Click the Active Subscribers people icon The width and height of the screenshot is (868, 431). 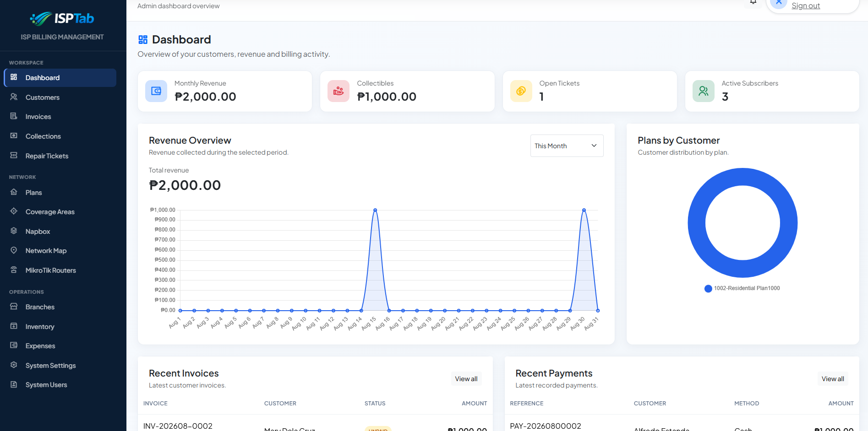[x=704, y=91]
